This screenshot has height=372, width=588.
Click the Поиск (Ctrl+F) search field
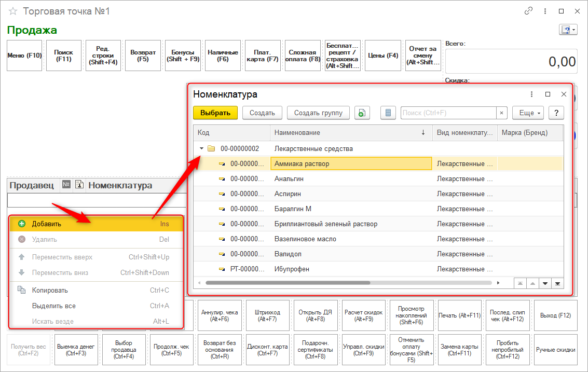[448, 113]
